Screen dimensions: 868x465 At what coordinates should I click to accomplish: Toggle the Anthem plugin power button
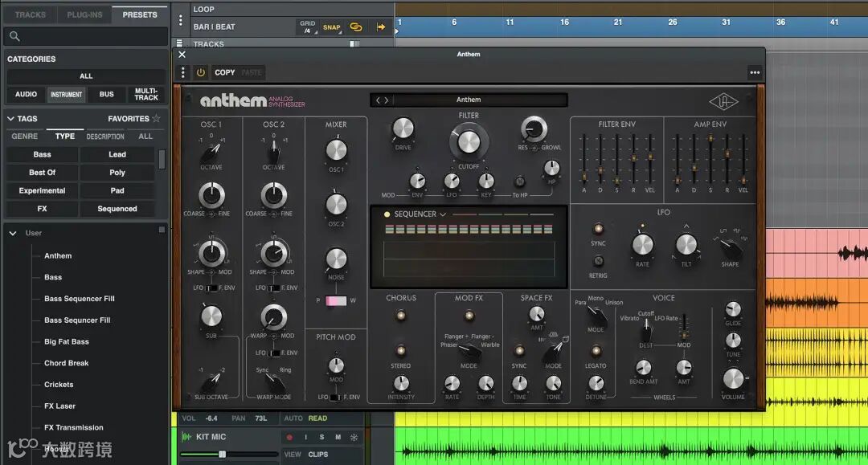(x=200, y=72)
